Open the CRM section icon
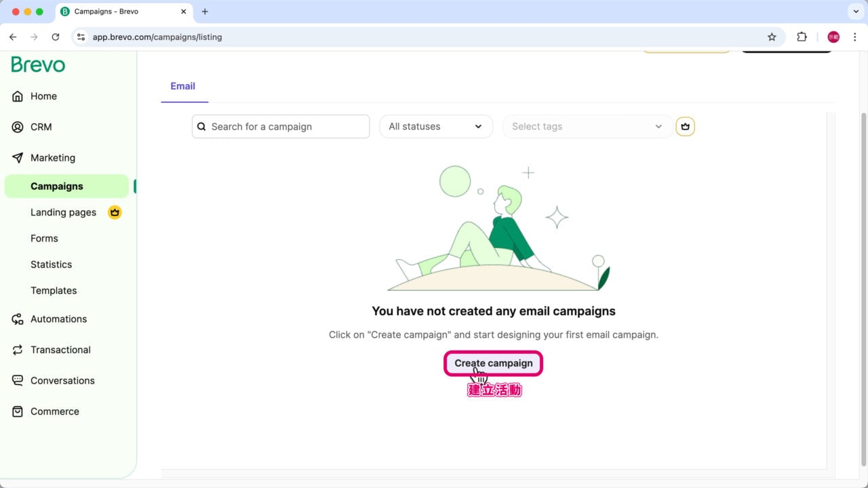Screen dimensions: 868x488 pos(18,127)
